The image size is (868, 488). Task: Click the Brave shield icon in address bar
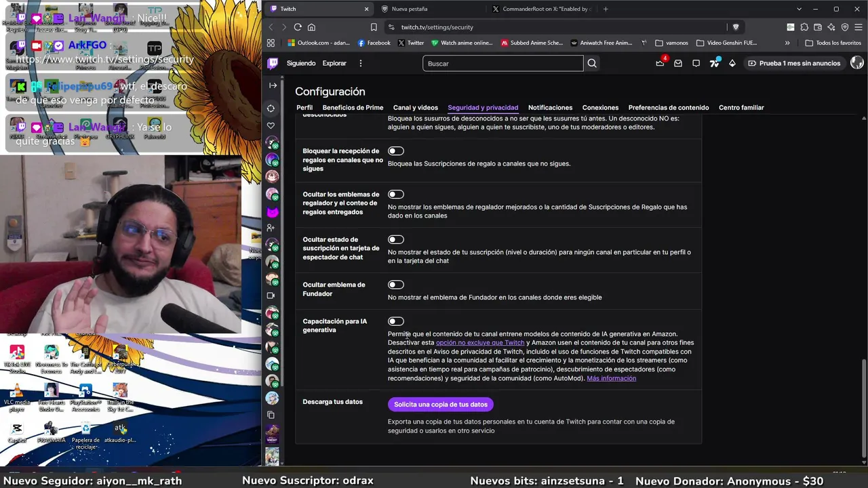tap(736, 27)
